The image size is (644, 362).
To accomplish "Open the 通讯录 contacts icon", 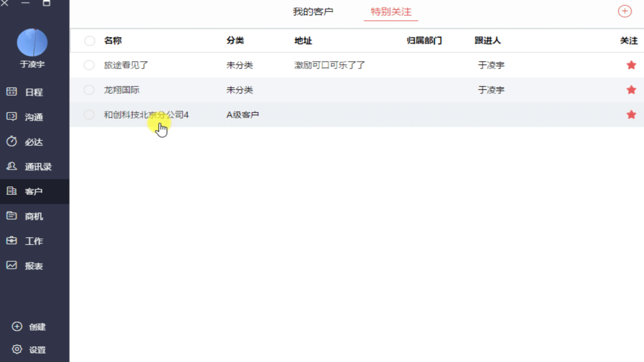I will (12, 166).
